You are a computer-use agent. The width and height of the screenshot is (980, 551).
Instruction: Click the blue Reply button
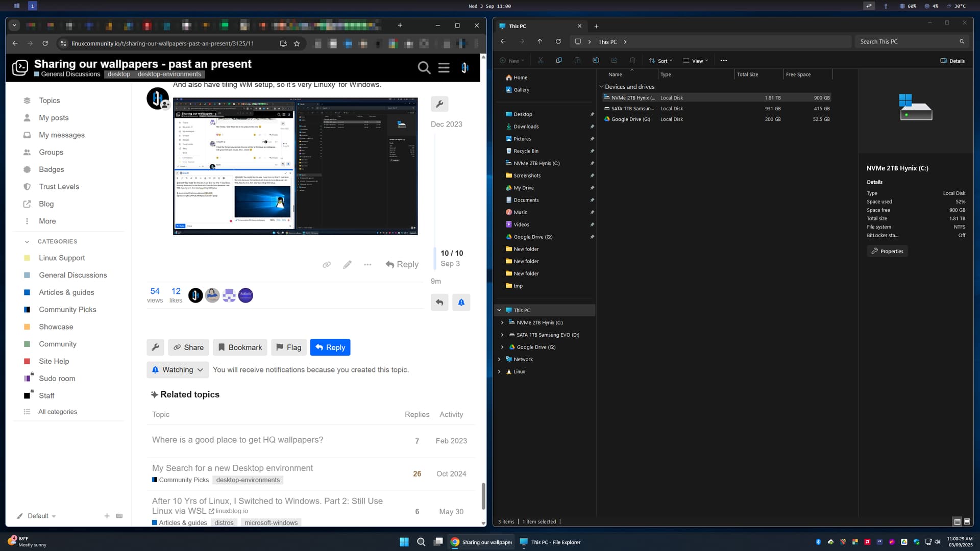click(330, 347)
